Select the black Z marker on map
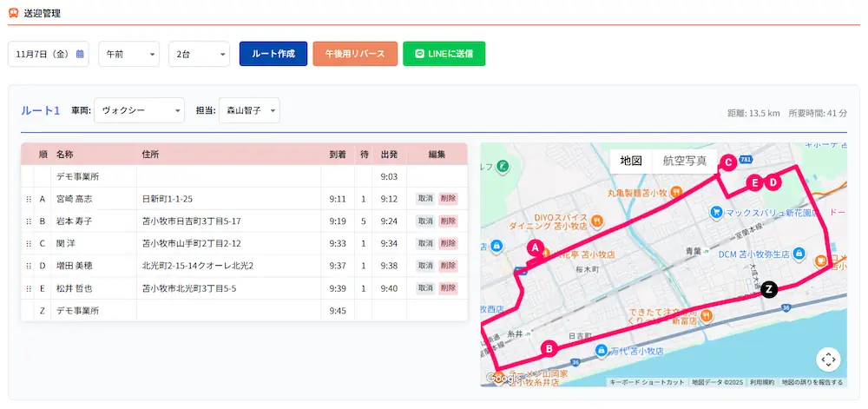Screen dimensions: 868x409 (767, 290)
